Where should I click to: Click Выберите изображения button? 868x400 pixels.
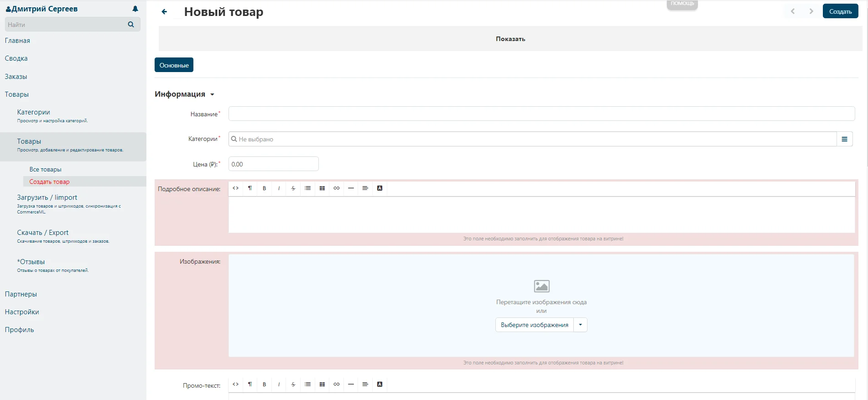pos(534,325)
